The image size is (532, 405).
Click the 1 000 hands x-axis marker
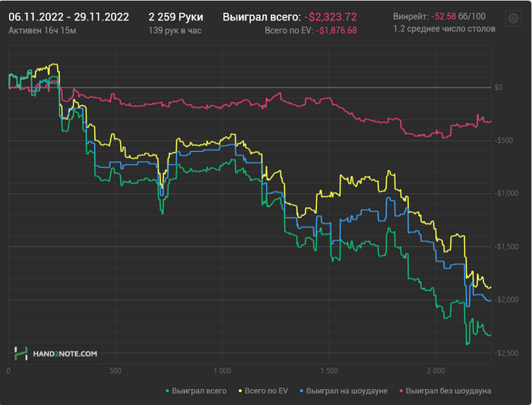[x=222, y=371]
